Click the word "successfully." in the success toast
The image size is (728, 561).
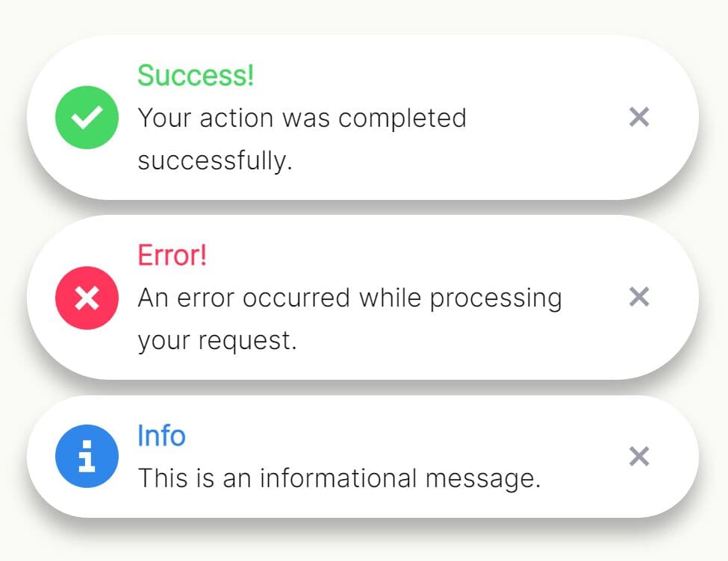215,161
